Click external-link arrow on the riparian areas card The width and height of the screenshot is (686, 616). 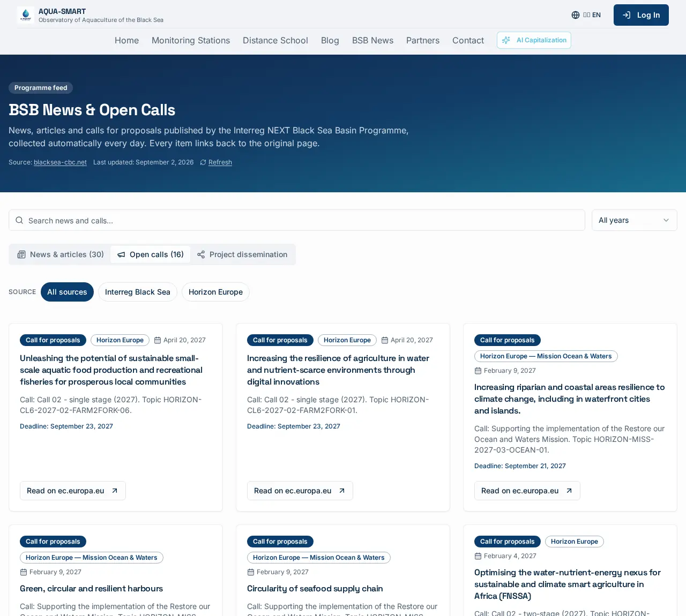569,491
